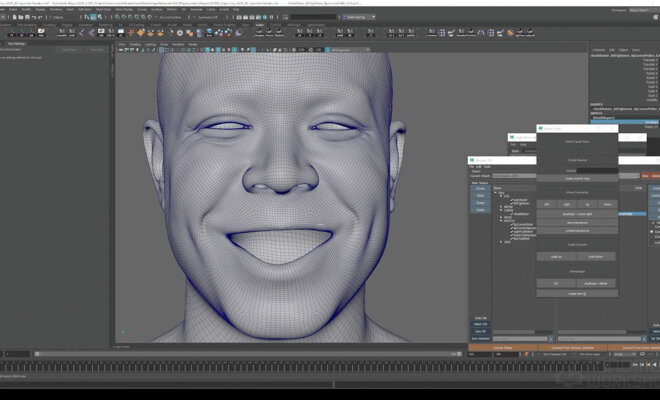Click the current frame input field bottom-left
The height and width of the screenshot is (400, 660).
17,354
